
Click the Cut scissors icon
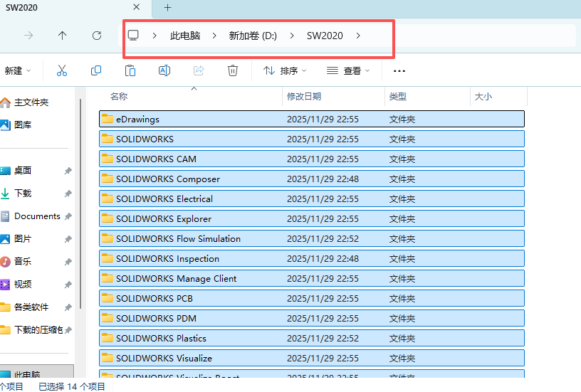click(x=62, y=70)
